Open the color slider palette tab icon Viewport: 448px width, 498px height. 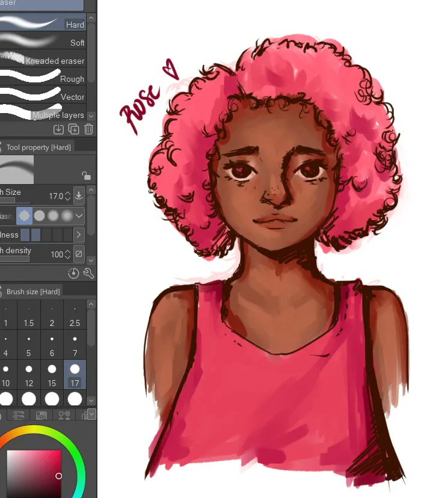[19, 415]
